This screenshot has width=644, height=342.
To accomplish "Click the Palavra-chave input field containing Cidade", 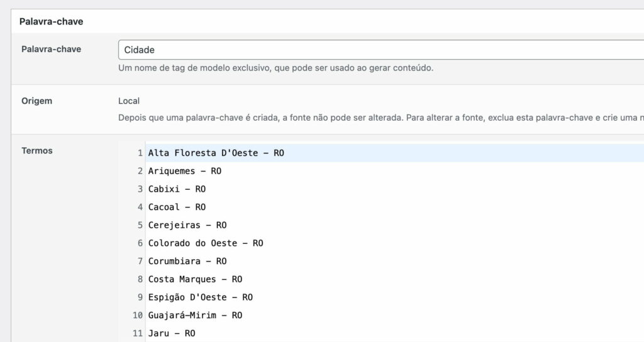I will [x=381, y=50].
